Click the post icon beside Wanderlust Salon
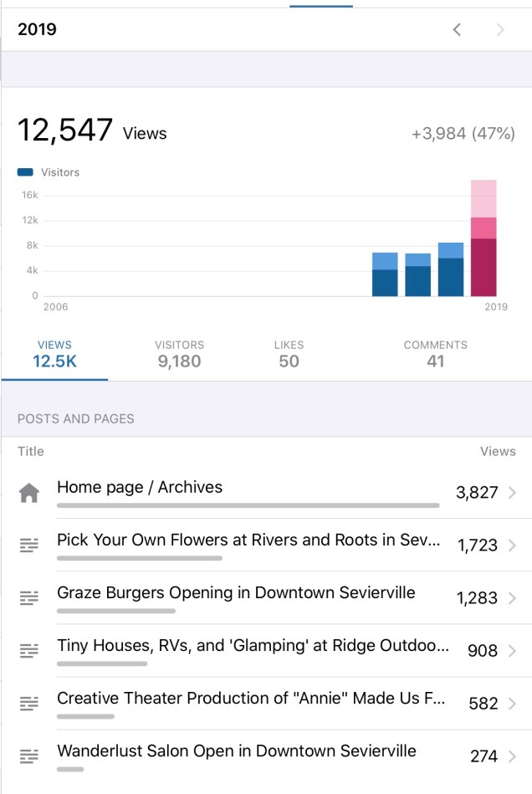 coord(29,756)
